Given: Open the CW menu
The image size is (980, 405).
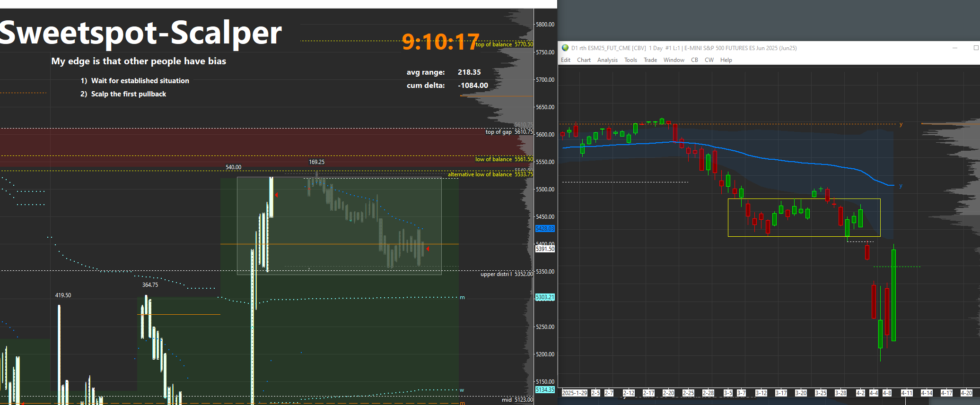Looking at the screenshot, I should 709,60.
